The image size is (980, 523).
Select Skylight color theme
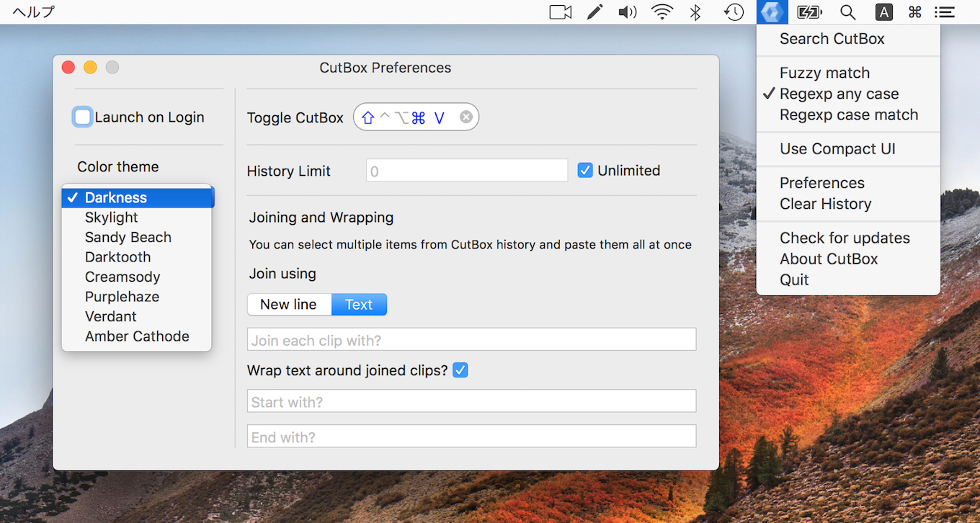pos(111,218)
